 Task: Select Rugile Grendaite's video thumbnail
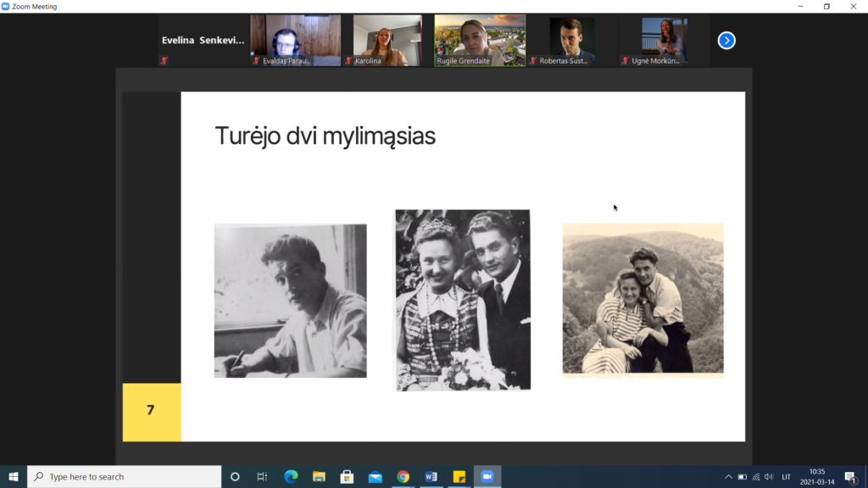pyautogui.click(x=480, y=40)
